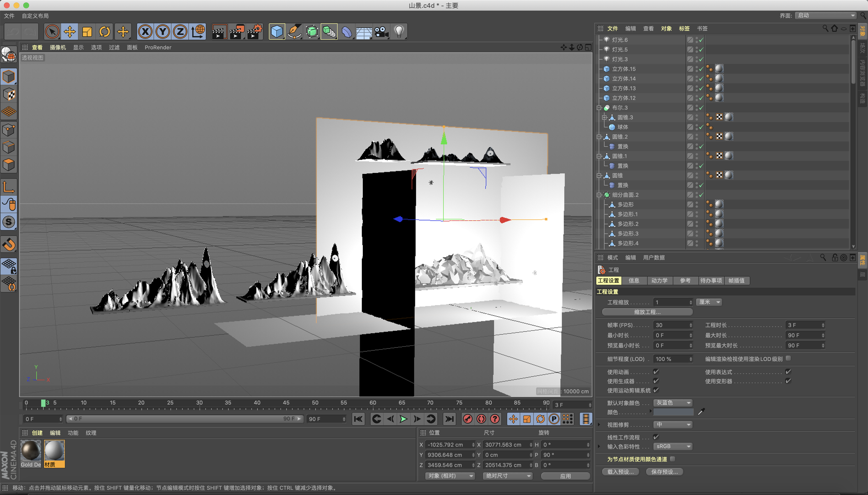Toggle Use Expressions checkbox
The height and width of the screenshot is (495, 868).
click(788, 372)
